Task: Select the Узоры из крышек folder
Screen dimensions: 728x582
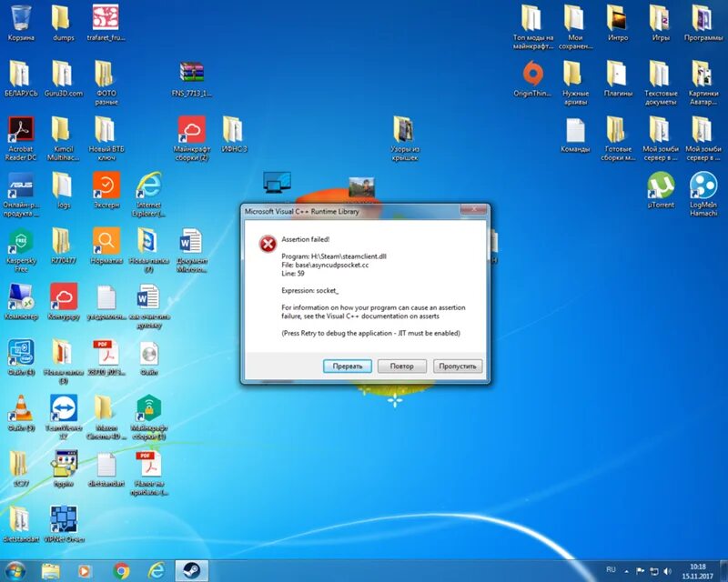Action: pyautogui.click(x=404, y=138)
